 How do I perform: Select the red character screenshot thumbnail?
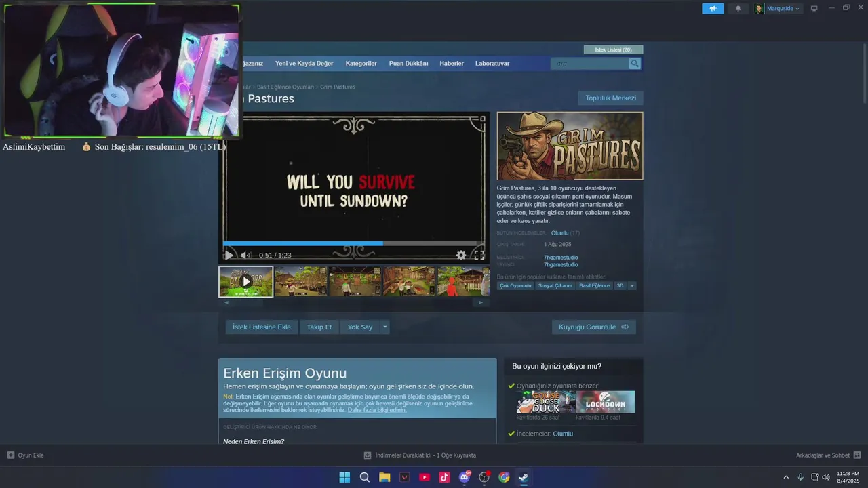click(x=463, y=281)
